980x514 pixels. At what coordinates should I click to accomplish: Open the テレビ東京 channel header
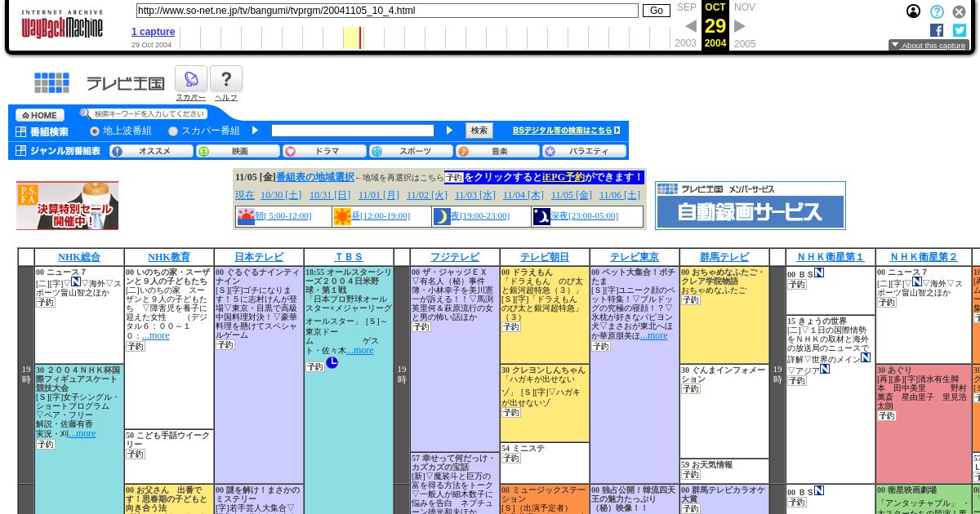635,257
